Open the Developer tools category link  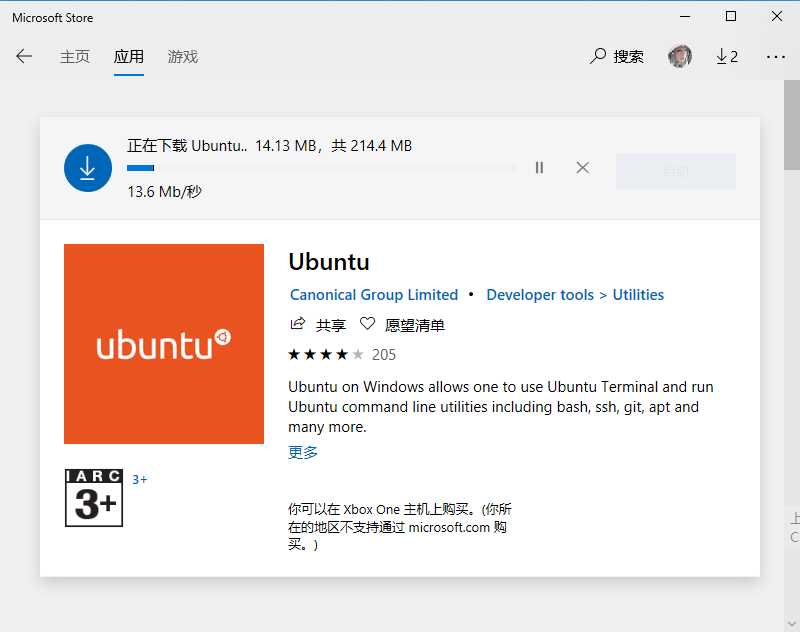pos(540,295)
